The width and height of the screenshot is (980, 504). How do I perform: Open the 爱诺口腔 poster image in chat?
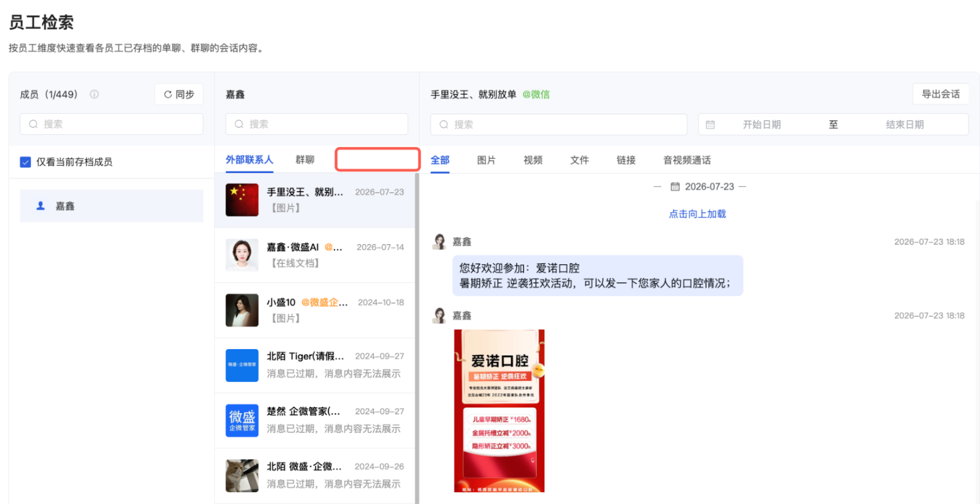499,411
